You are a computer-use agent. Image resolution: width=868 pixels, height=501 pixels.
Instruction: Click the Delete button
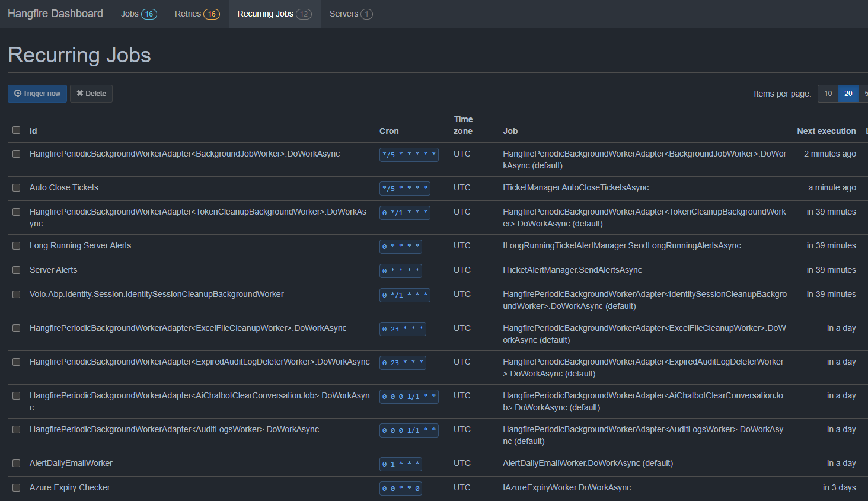coord(91,94)
